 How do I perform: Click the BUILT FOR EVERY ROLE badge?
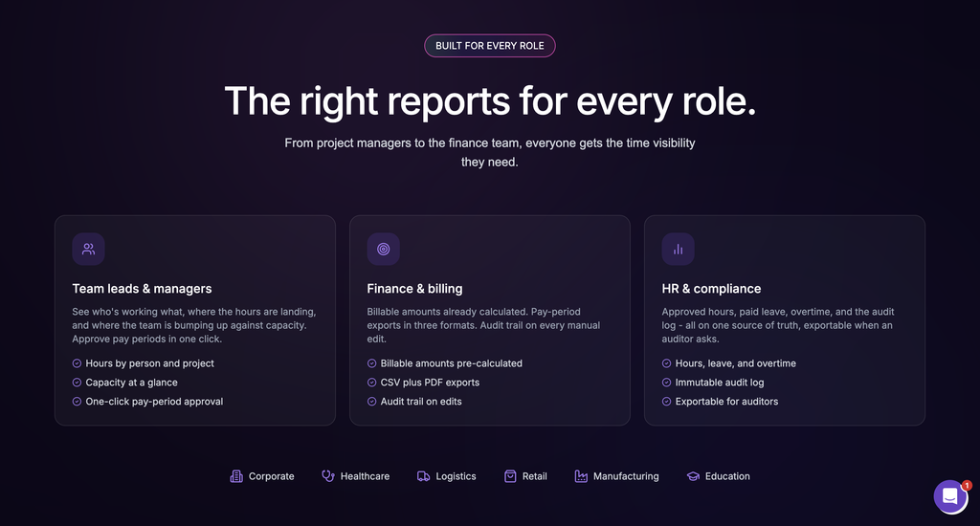(x=490, y=46)
